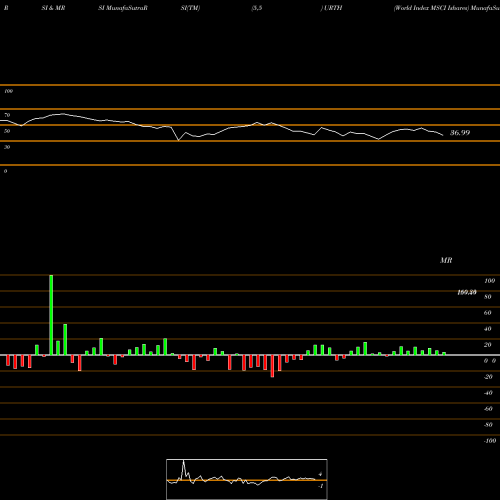Click the -60 label on MR axis
The image size is (500, 500).
click(488, 409)
